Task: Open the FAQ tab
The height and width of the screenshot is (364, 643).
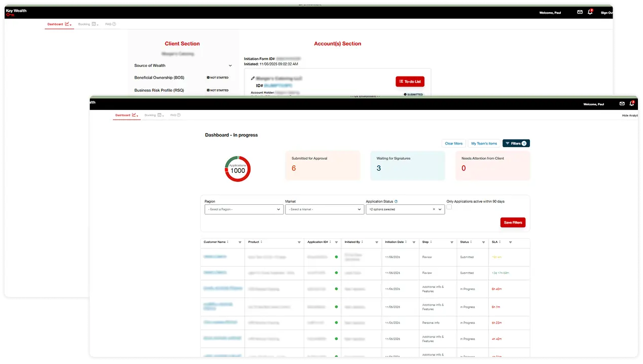Action: pyautogui.click(x=174, y=115)
